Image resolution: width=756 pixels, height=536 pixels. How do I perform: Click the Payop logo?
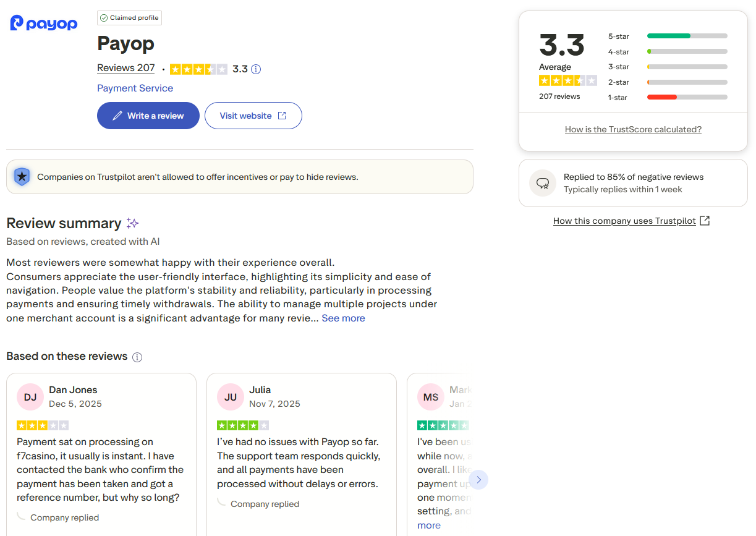click(x=44, y=24)
